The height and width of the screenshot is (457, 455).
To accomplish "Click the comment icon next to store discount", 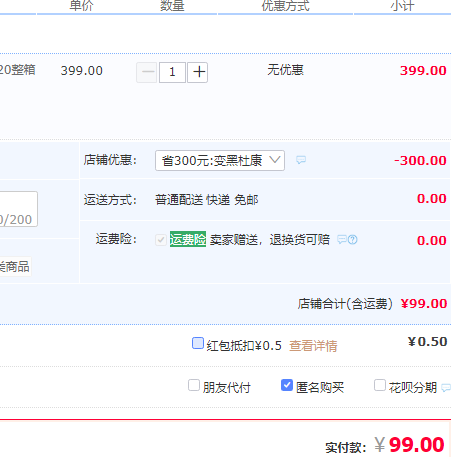I will point(301,160).
